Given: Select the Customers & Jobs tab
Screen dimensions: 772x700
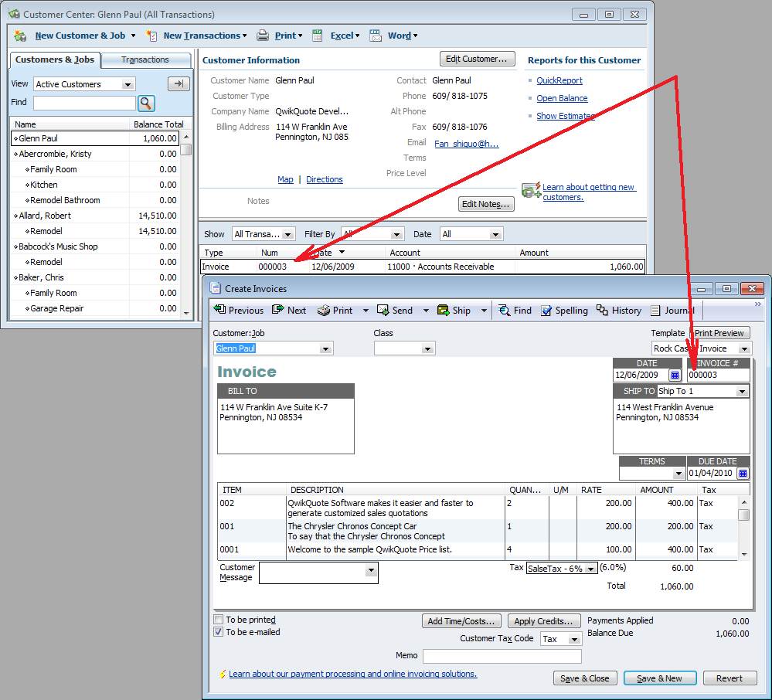Looking at the screenshot, I should [54, 59].
